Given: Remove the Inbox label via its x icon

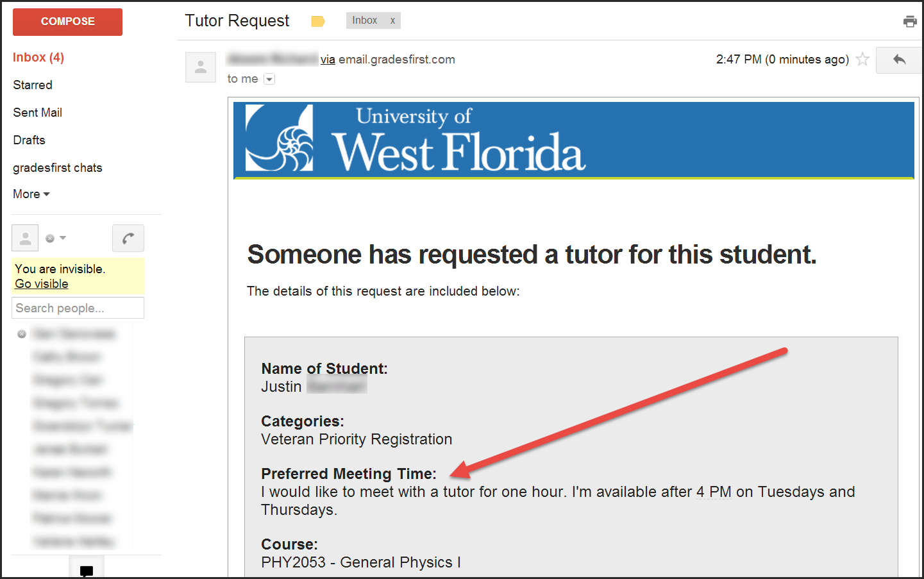Looking at the screenshot, I should [392, 20].
